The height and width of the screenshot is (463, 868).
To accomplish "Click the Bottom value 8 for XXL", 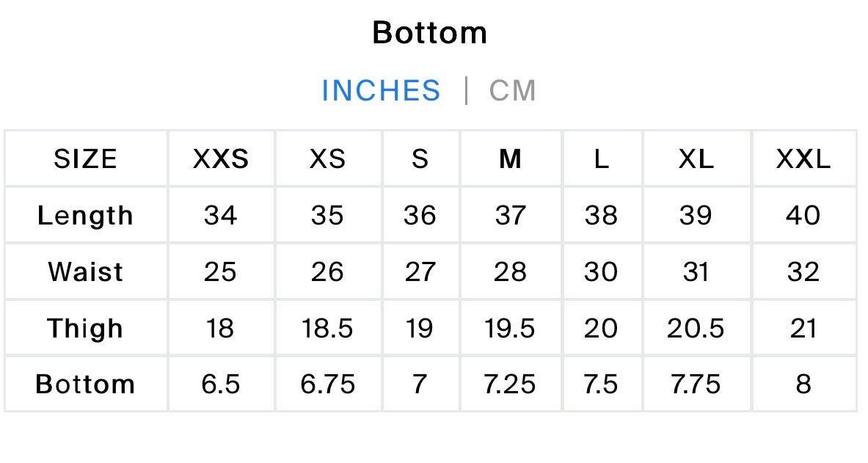I will point(803,384).
